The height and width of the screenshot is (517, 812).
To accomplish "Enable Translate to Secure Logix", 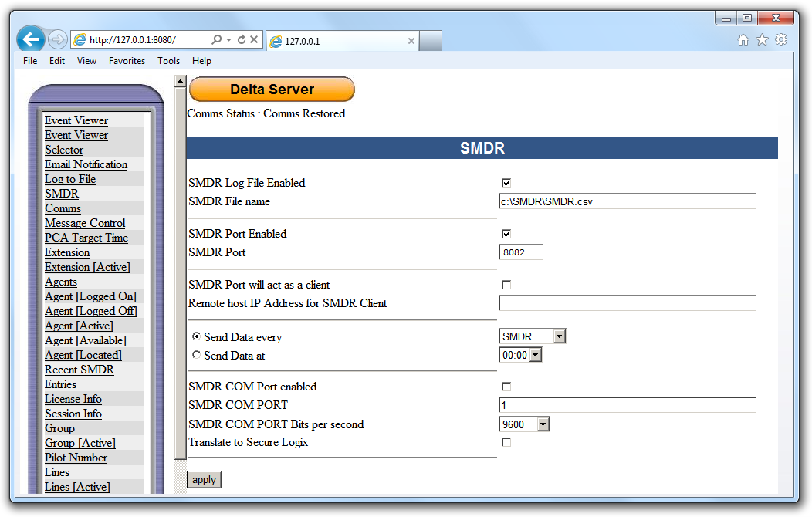I will click(506, 441).
